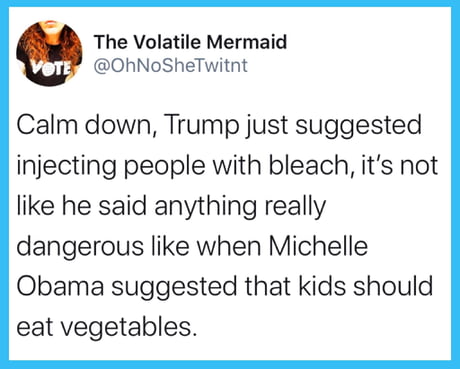460x369 pixels.
Task: Click the word should near the tweet end
Action: point(393,286)
